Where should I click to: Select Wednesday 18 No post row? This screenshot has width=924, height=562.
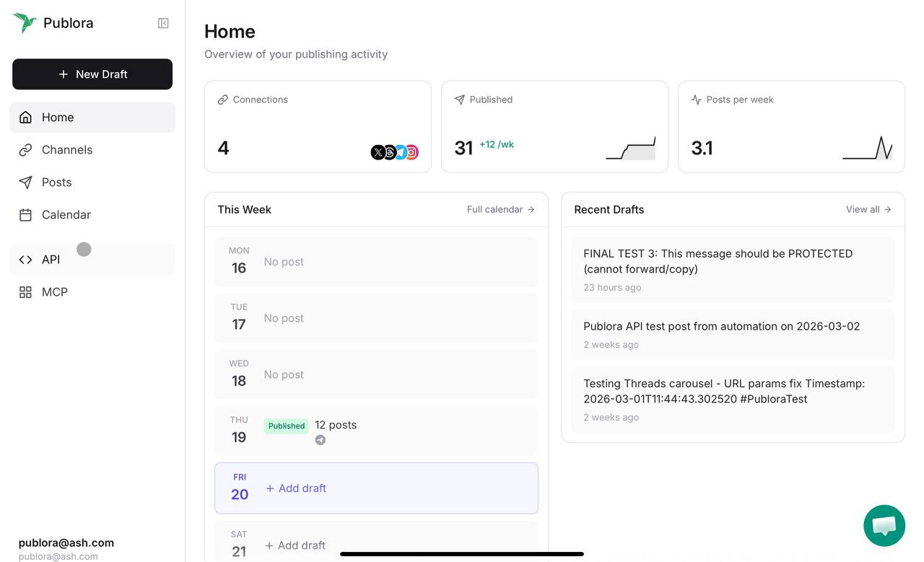(x=376, y=374)
